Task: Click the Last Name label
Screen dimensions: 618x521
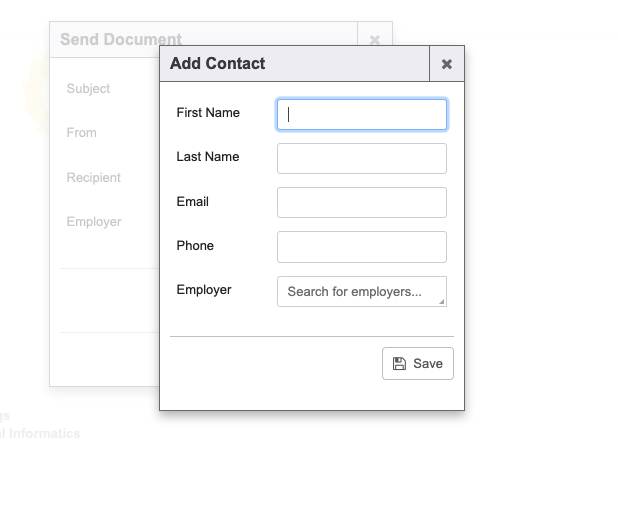Action: pos(208,157)
